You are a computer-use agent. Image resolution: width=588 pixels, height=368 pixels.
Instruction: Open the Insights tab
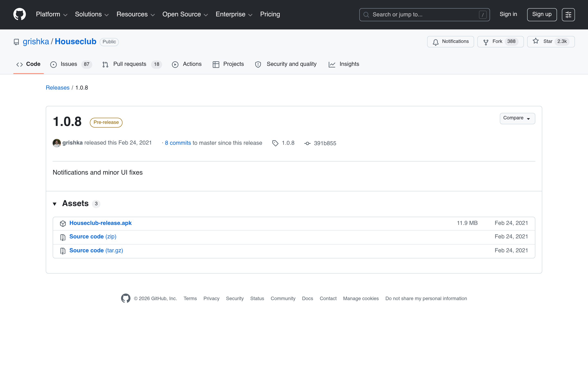[x=344, y=64]
